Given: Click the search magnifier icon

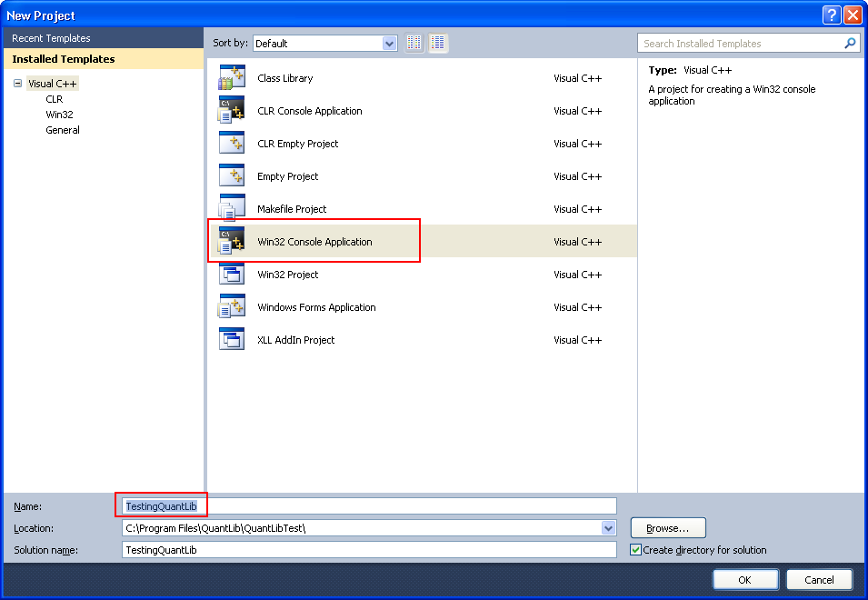Looking at the screenshot, I should coord(850,43).
